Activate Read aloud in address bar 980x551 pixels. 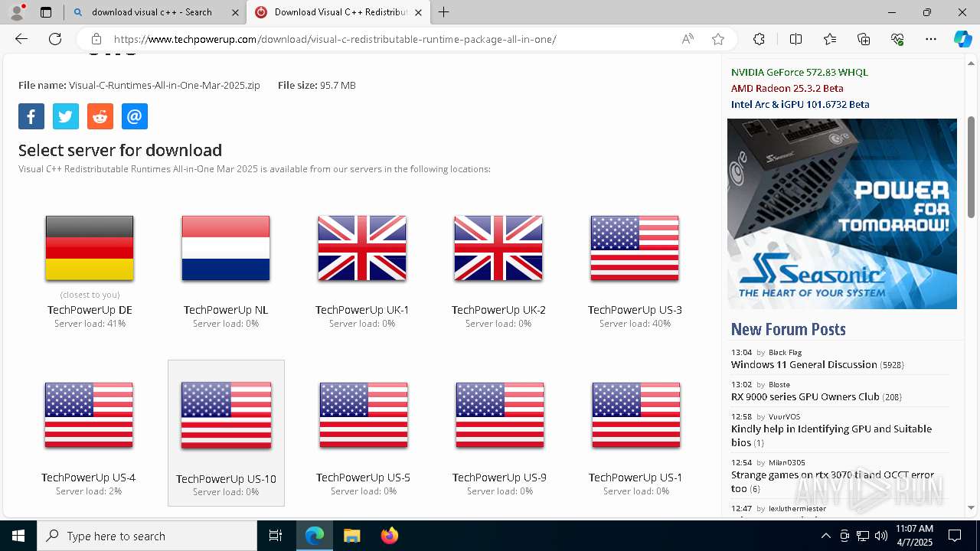(688, 39)
